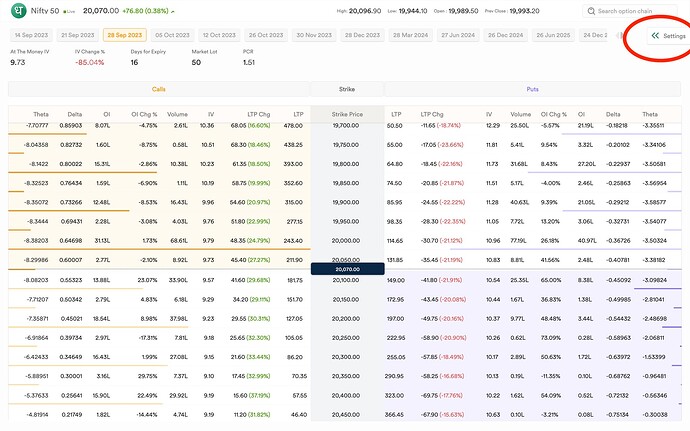
Task: Click the Dhan logo icon
Action: [18, 11]
